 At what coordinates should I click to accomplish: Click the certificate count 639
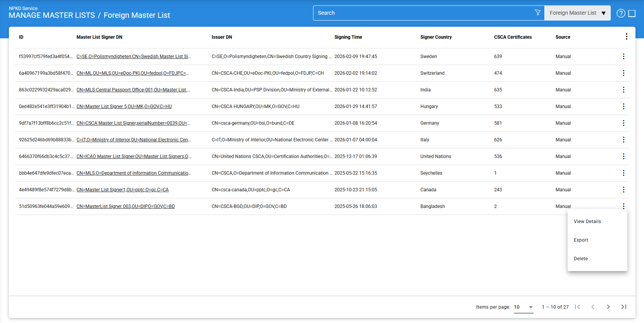(498, 57)
